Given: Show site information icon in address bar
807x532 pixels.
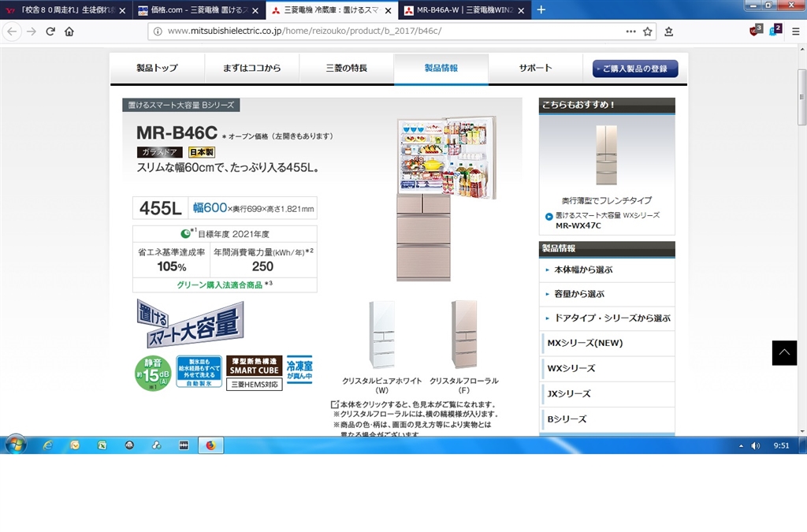Looking at the screenshot, I should pos(158,32).
